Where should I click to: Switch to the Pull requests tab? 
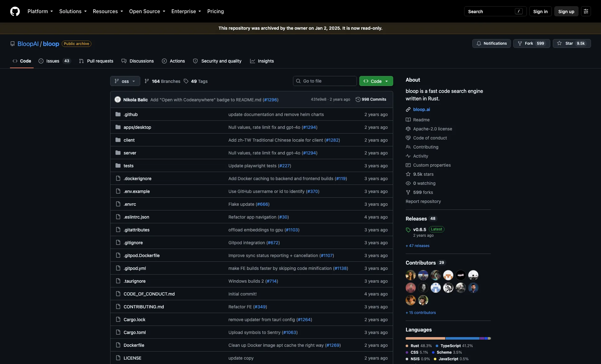[x=96, y=61]
